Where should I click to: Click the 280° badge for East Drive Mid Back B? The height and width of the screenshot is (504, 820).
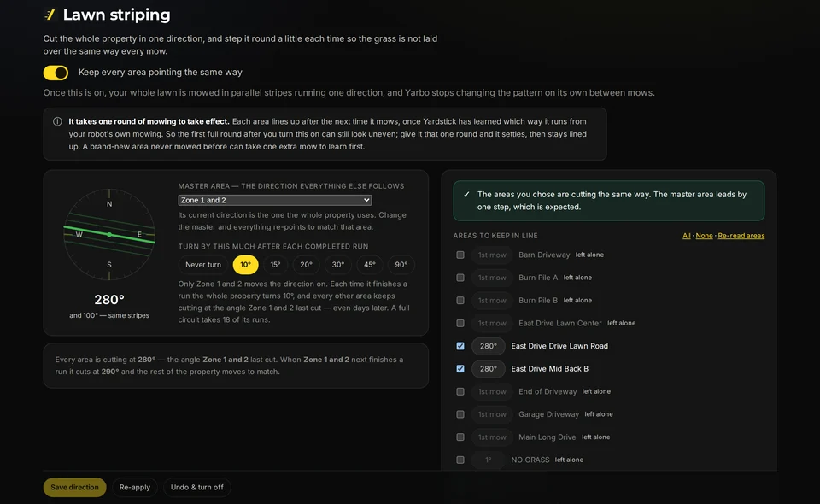tap(489, 369)
